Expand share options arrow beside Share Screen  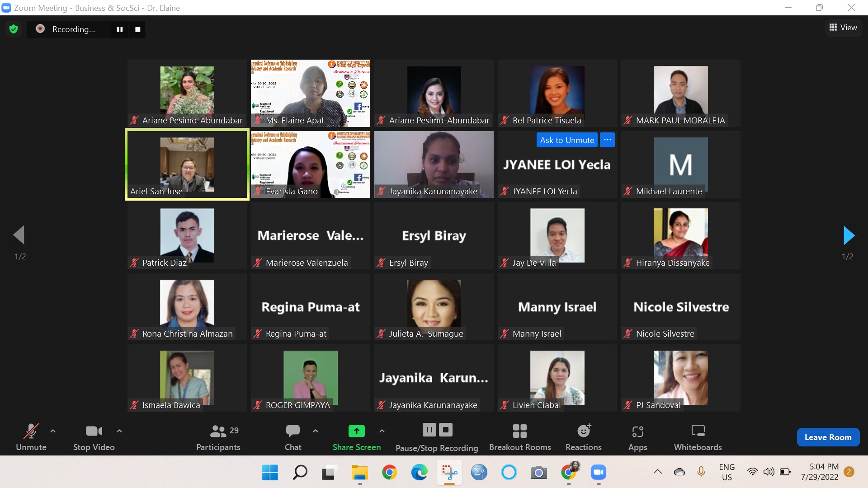click(382, 431)
